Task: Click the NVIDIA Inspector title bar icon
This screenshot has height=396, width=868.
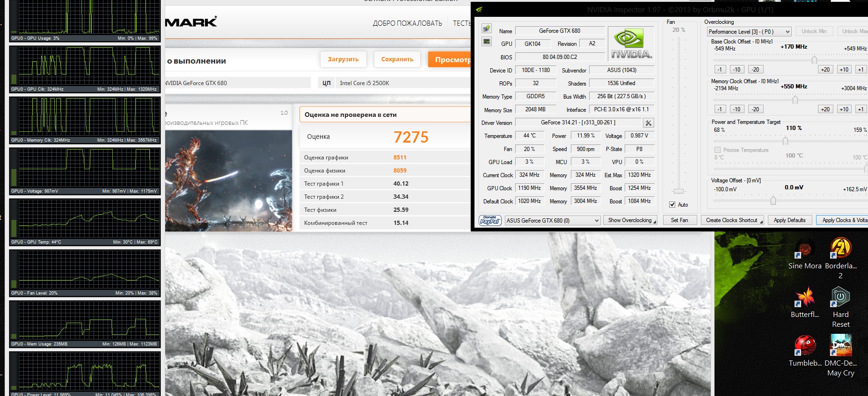Action: pos(479,9)
